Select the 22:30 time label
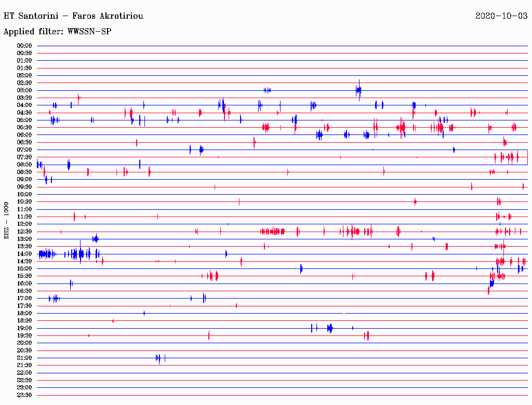The height and width of the screenshot is (405, 532). (24, 380)
